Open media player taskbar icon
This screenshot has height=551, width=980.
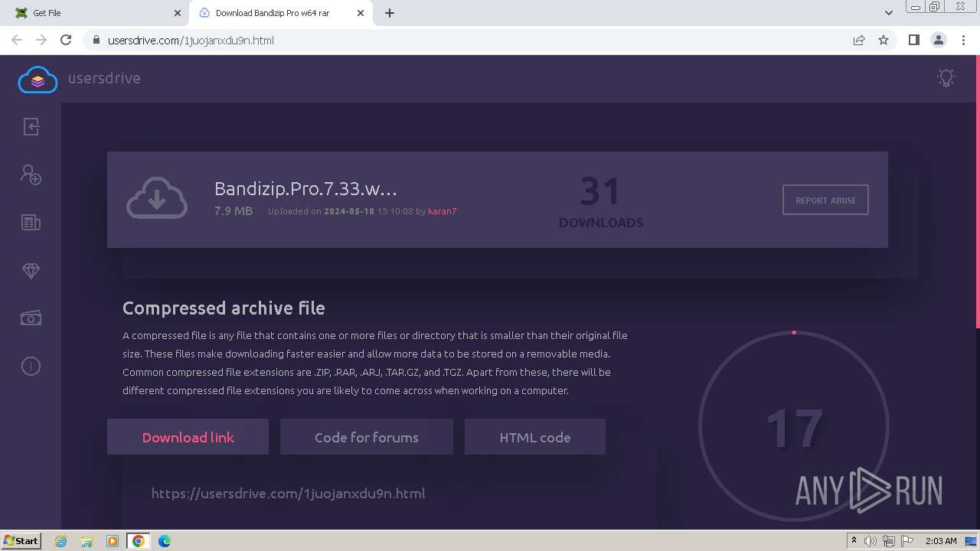(x=113, y=541)
